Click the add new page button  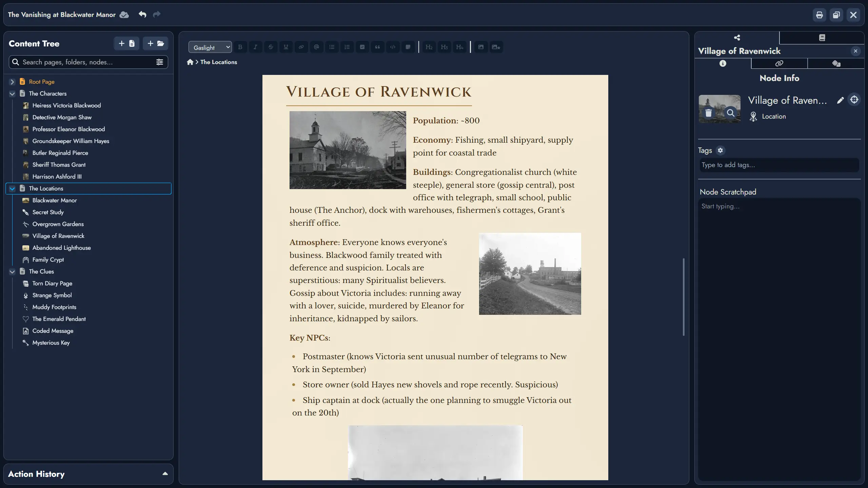pyautogui.click(x=126, y=43)
